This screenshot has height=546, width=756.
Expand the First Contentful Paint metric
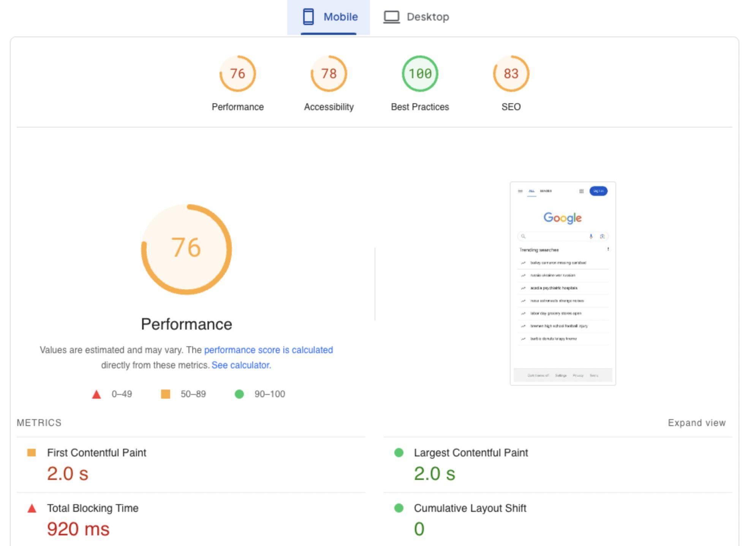(x=191, y=465)
